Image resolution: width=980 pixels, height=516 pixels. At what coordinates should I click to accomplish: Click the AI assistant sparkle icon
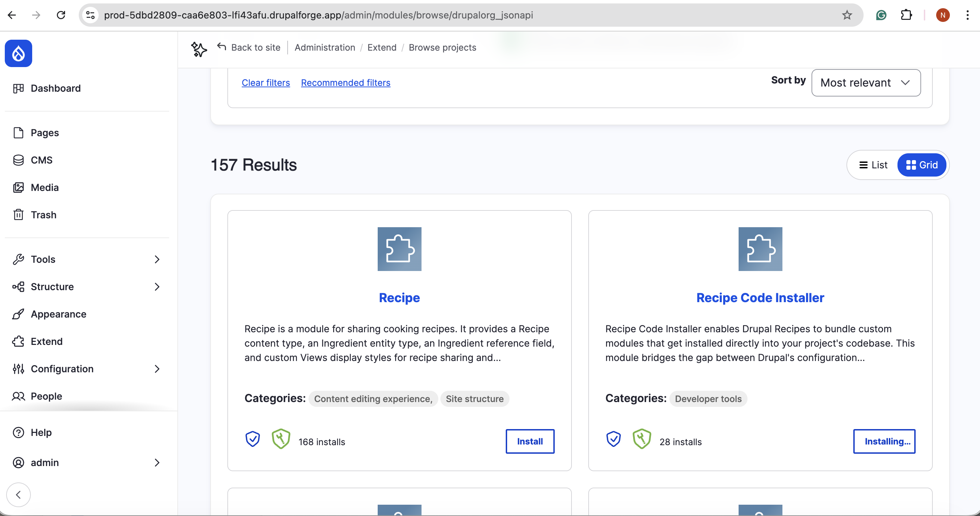(x=199, y=49)
